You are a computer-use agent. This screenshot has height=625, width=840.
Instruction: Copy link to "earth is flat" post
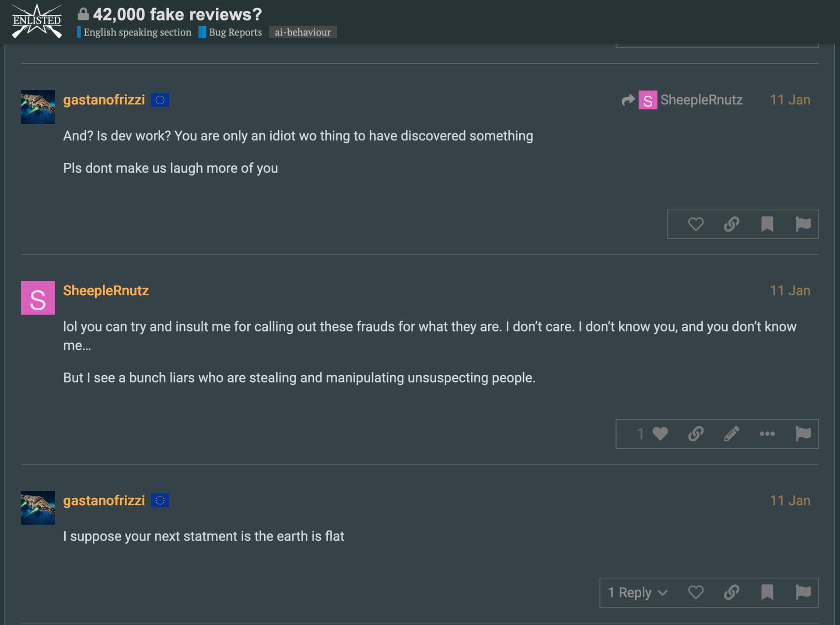point(731,593)
